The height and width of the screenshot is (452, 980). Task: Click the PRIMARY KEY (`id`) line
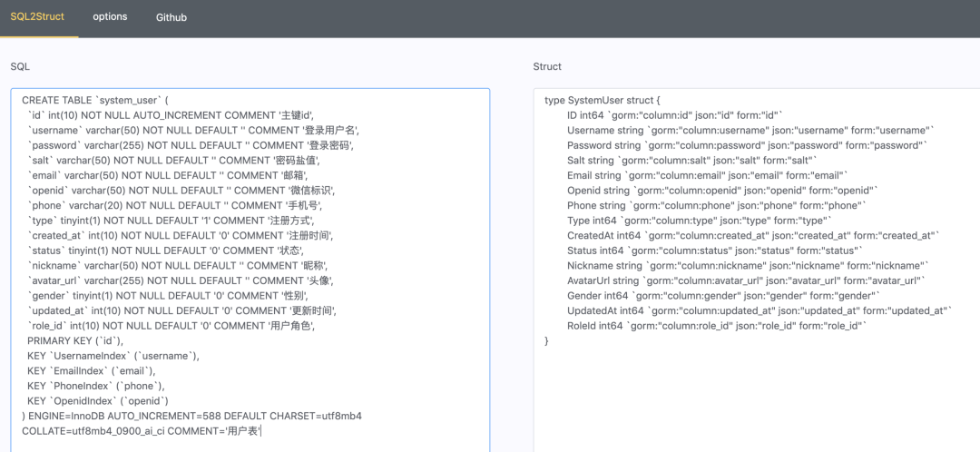click(76, 340)
